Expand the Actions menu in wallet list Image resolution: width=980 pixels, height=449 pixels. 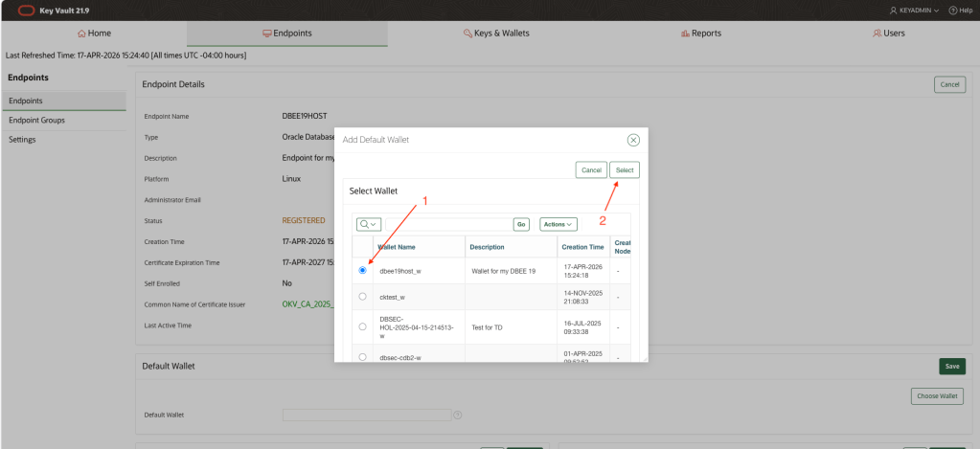pyautogui.click(x=558, y=224)
